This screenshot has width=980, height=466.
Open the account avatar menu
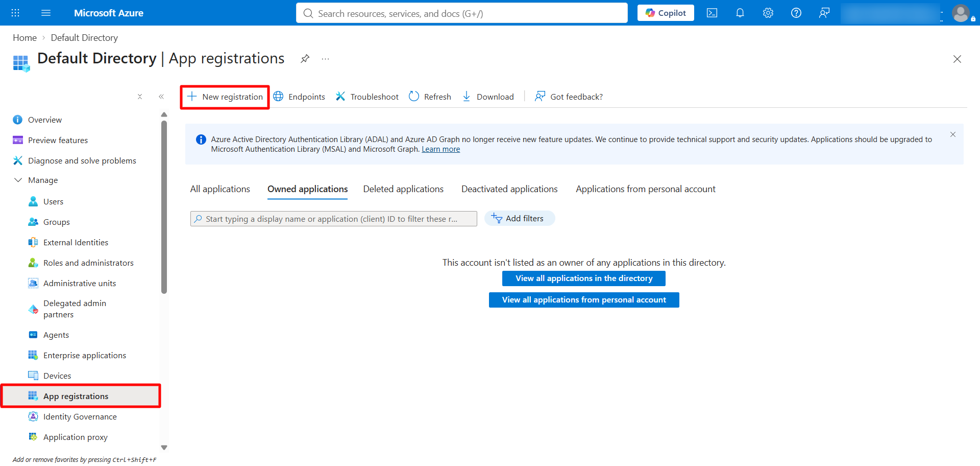point(961,13)
